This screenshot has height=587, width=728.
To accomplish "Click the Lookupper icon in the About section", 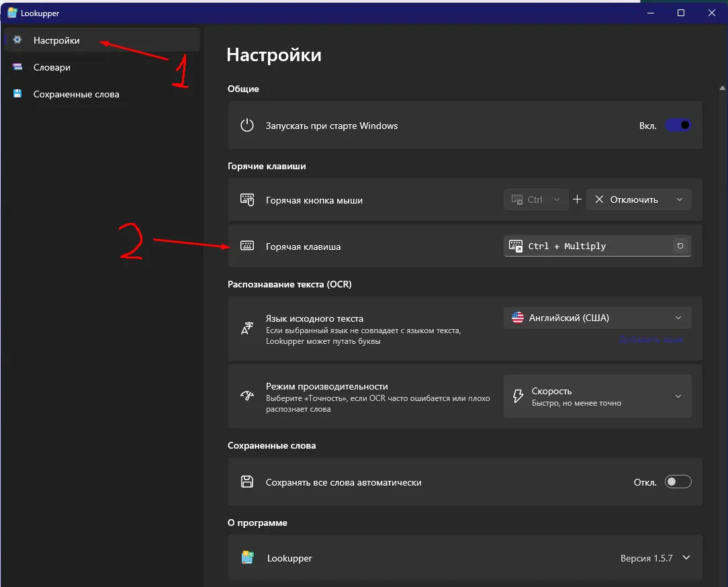I will coord(247,557).
